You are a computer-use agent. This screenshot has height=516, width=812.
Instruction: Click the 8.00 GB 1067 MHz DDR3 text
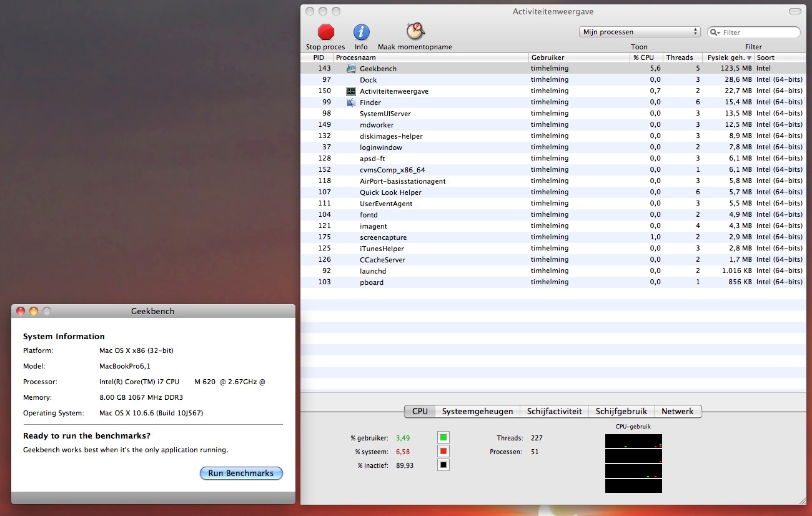pos(141,397)
